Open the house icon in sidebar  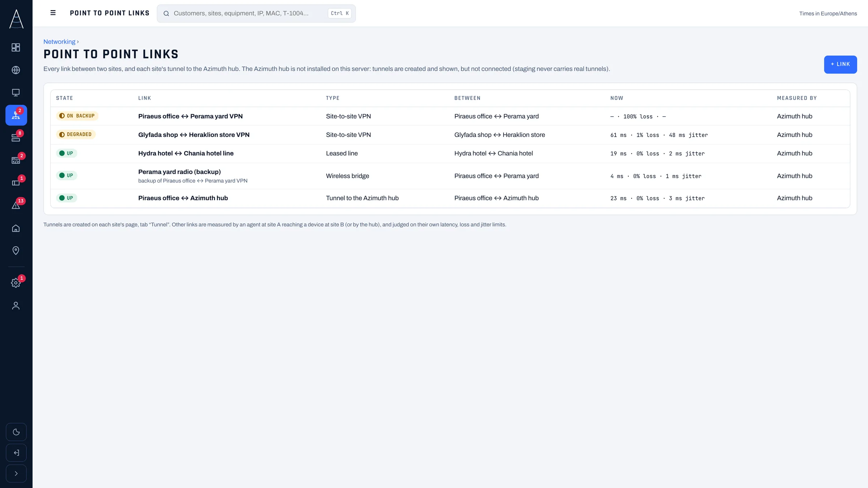16,228
